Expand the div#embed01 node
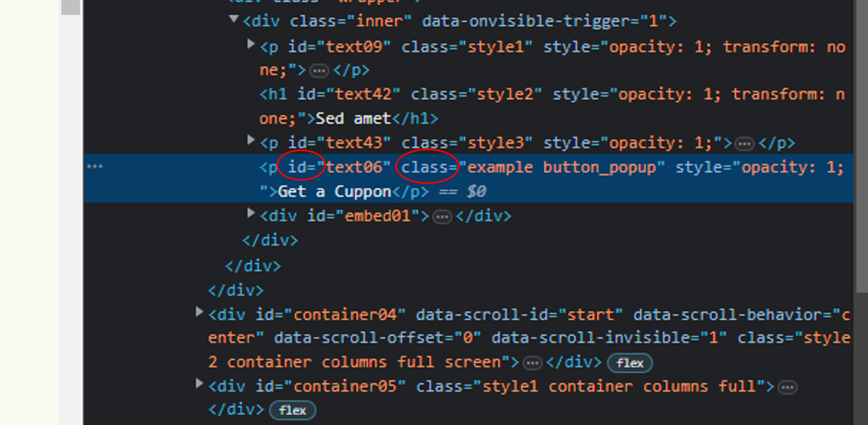This screenshot has width=868, height=425. 252,213
